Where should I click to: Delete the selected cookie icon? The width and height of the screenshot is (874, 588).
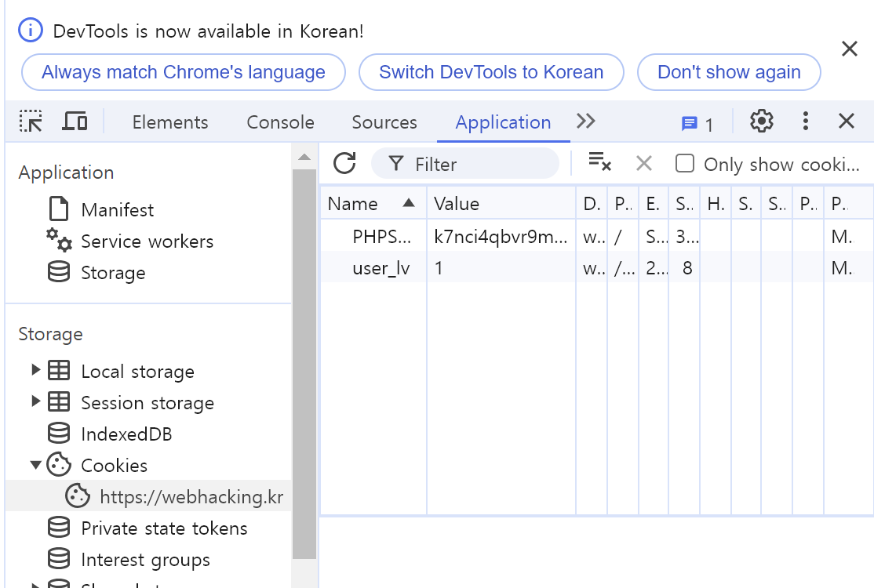644,163
